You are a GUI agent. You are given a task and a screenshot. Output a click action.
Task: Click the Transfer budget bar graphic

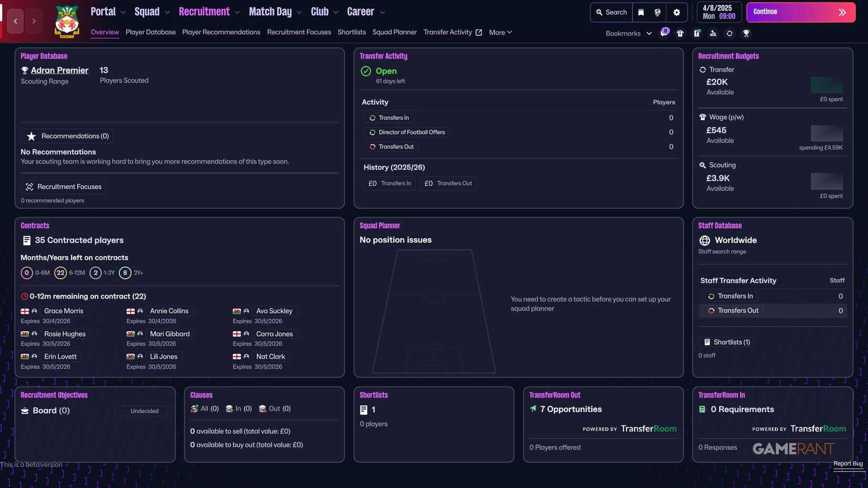(826, 85)
